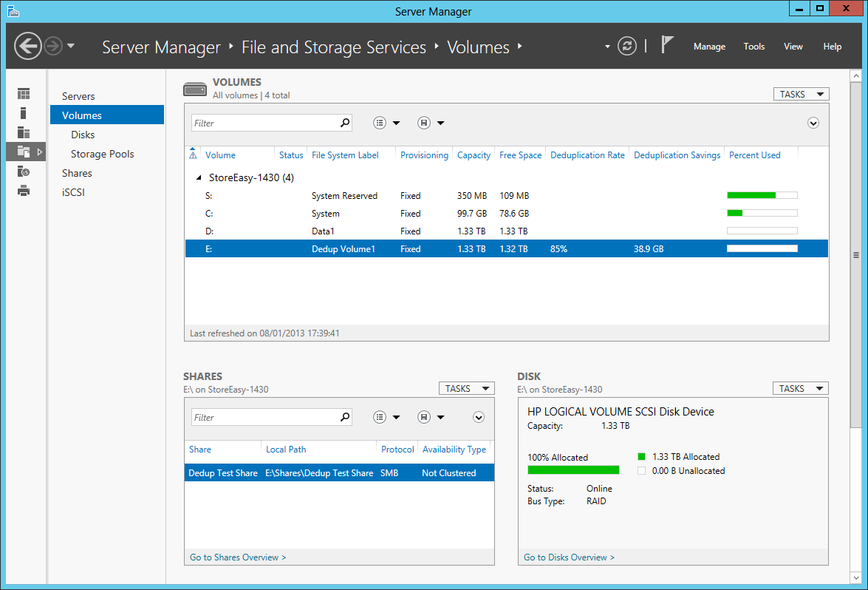Click the 1.33 TB Allocated legend checkbox

pos(641,456)
